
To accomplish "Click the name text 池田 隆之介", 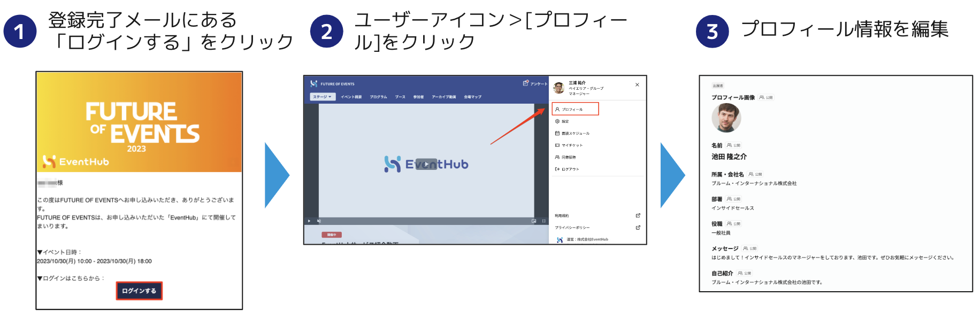I will point(729,157).
